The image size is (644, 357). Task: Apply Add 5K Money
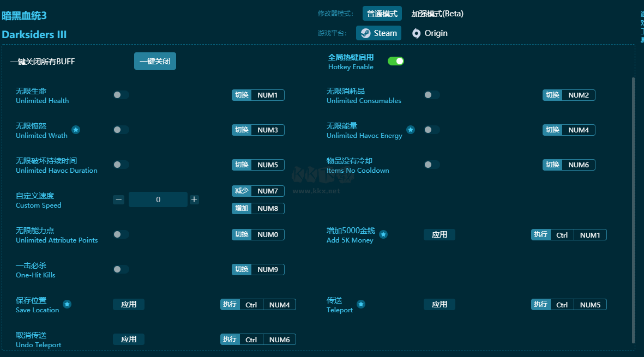[440, 235]
